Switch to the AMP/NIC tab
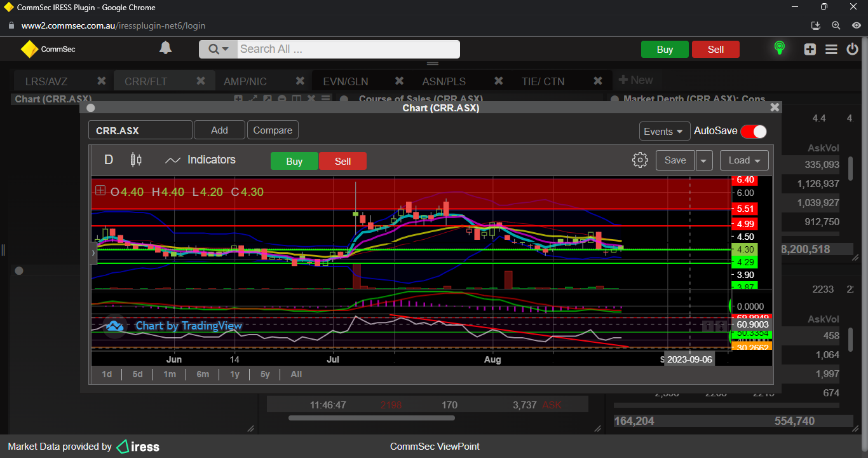The image size is (868, 458). pos(245,81)
